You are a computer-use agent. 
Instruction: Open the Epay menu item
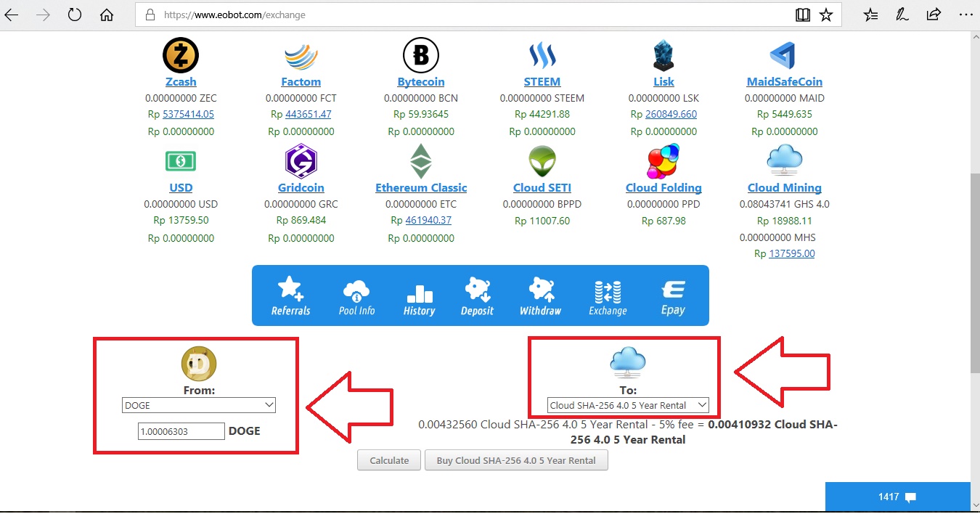pos(673,296)
